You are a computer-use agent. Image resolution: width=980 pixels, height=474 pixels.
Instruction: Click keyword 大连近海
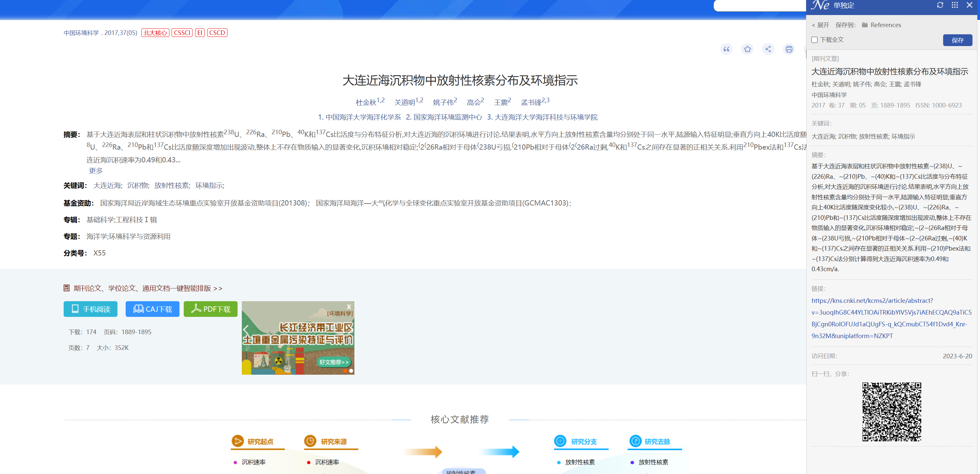pyautogui.click(x=107, y=186)
